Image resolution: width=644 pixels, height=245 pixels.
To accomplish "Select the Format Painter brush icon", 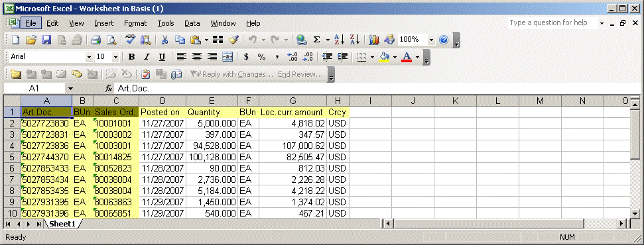I will click(x=233, y=40).
